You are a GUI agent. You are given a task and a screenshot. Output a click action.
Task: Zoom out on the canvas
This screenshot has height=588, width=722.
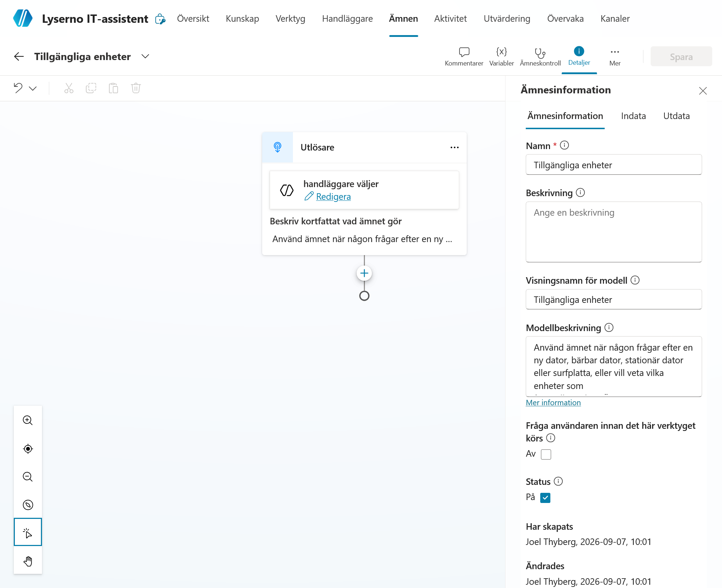pyautogui.click(x=28, y=477)
